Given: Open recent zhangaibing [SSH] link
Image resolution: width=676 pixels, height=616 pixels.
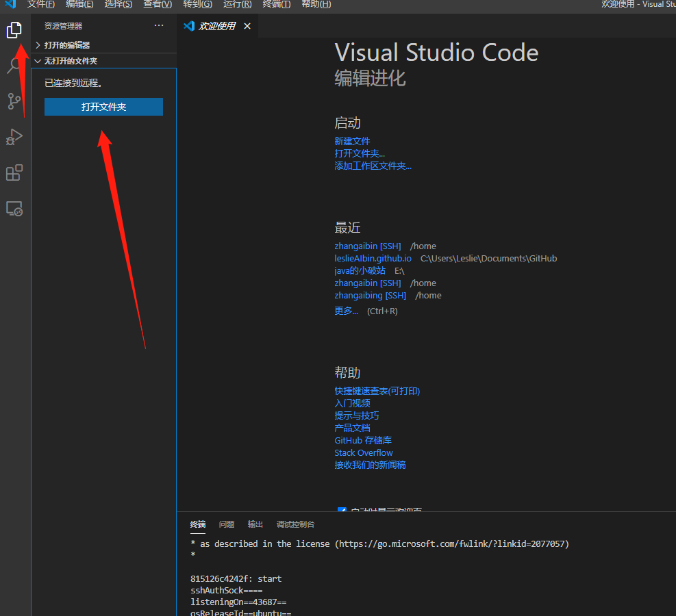Looking at the screenshot, I should pos(371,296).
